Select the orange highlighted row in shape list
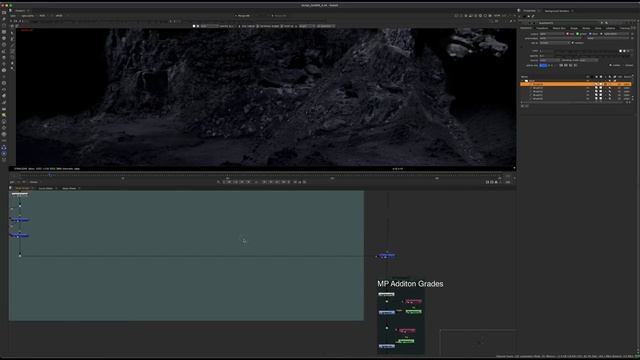Viewport: 640px width, 360px height. tap(576, 84)
